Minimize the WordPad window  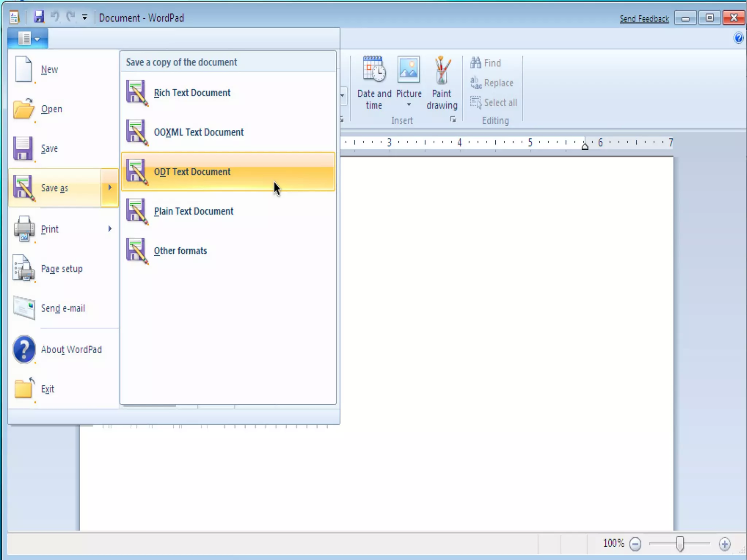coord(685,18)
